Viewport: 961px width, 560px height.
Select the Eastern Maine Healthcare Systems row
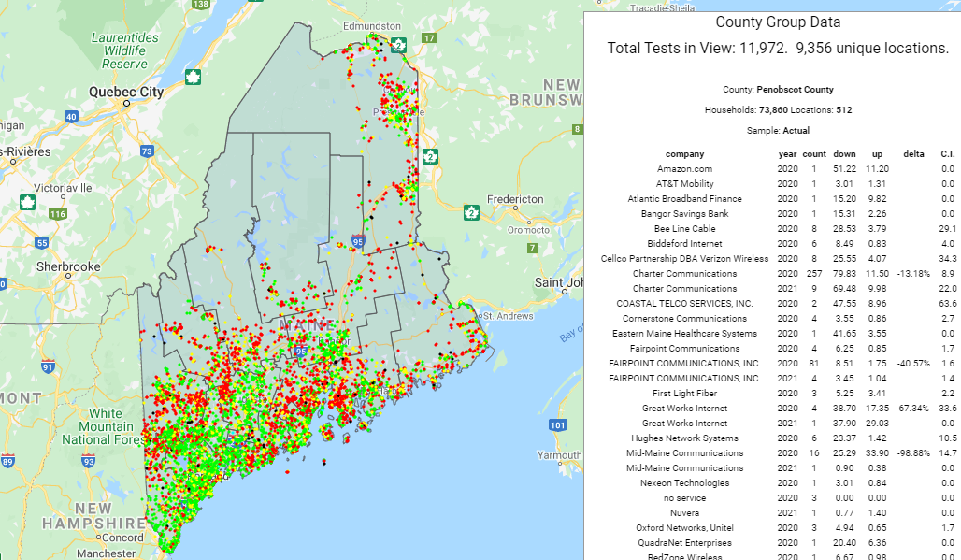[x=778, y=334]
